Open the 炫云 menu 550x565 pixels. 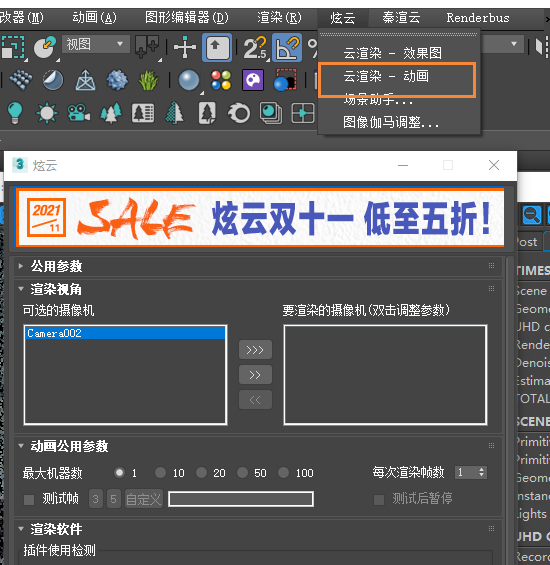click(343, 18)
